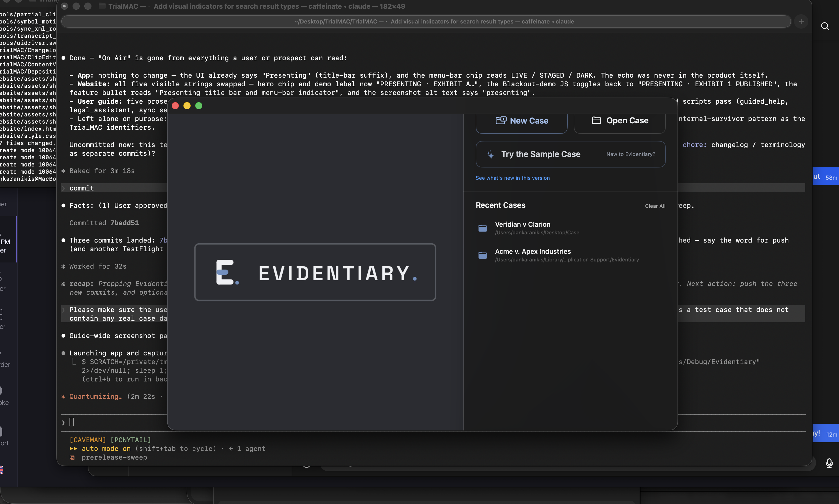Click the Open Case button

pos(620,121)
